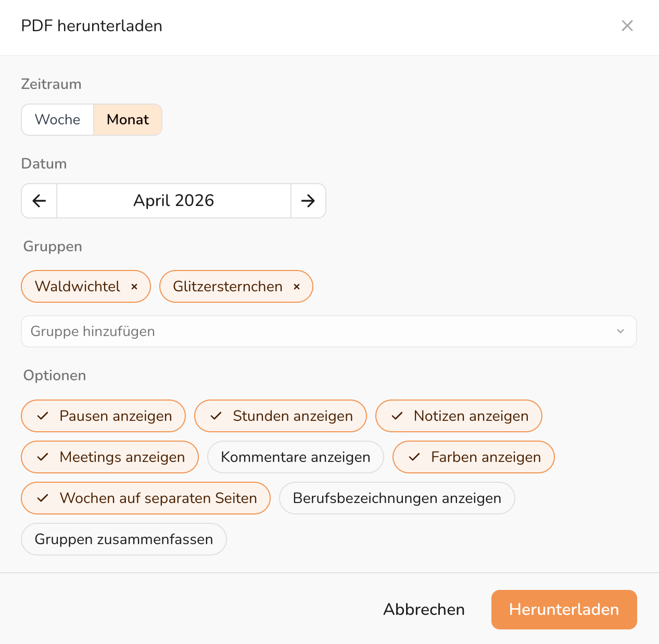
Task: Turn off Meetings anzeigen
Action: coord(110,457)
